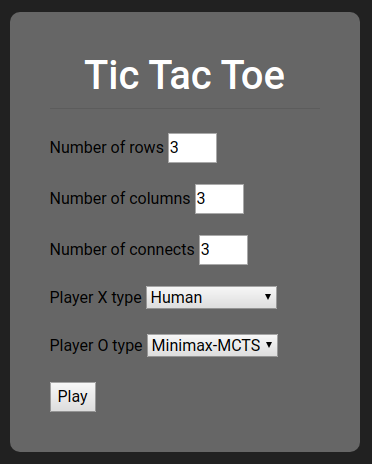
Task: Click the arrow on the Minimax-MCTS dropdown
Action: [x=269, y=345]
